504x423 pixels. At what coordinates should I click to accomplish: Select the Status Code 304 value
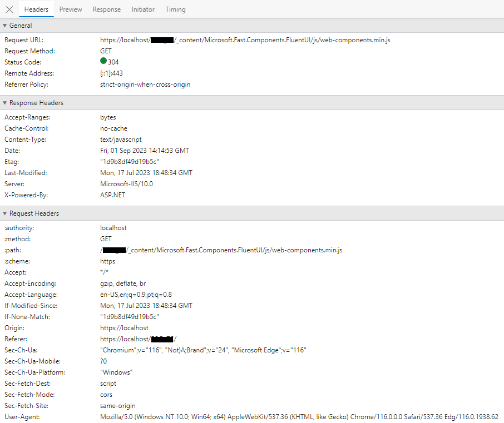pos(113,62)
